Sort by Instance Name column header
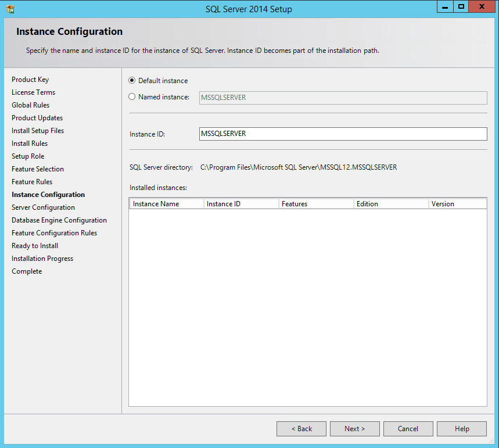Image resolution: width=499 pixels, height=448 pixels. (166, 204)
